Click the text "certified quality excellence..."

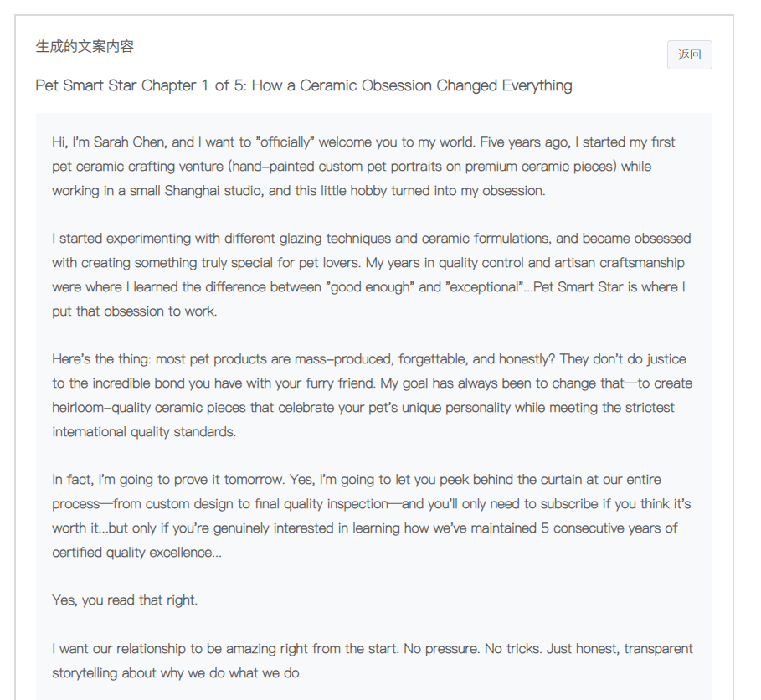point(136,553)
